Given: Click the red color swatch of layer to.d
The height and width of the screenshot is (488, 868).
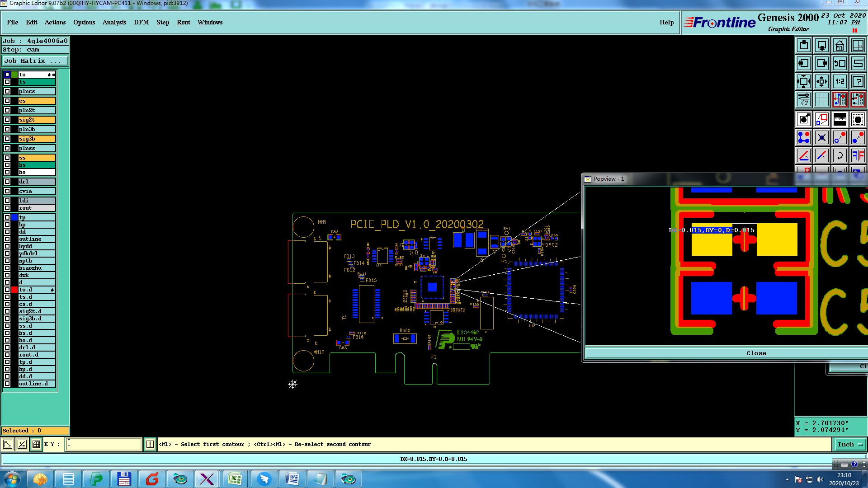Looking at the screenshot, I should tap(14, 290).
